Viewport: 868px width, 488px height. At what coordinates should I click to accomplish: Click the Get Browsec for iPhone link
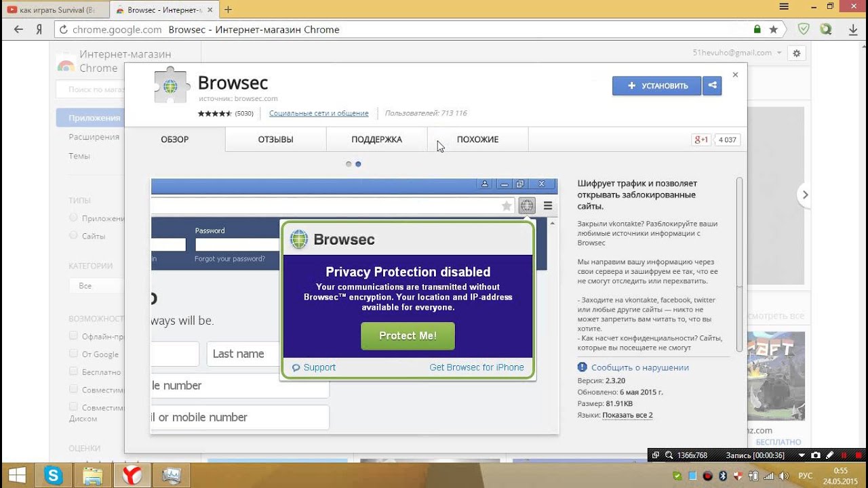tap(477, 367)
